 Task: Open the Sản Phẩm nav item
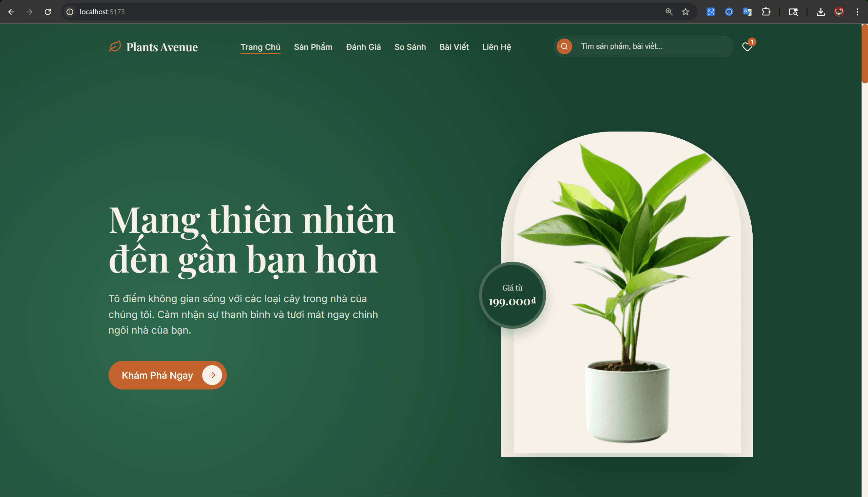313,47
